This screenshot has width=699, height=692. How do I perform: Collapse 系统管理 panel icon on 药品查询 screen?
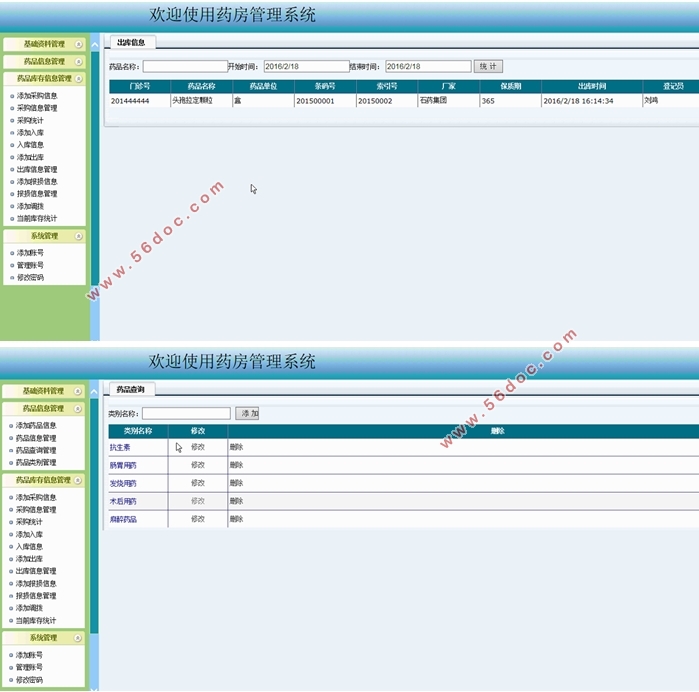(x=78, y=638)
